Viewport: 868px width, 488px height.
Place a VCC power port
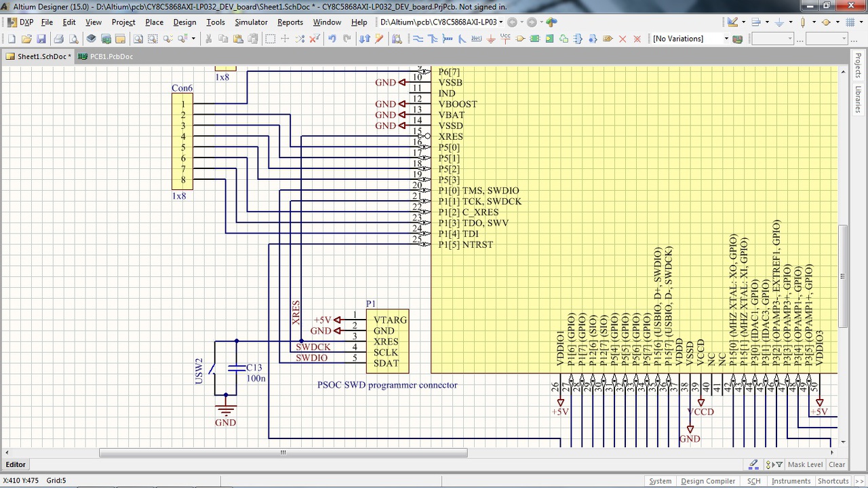tap(505, 39)
